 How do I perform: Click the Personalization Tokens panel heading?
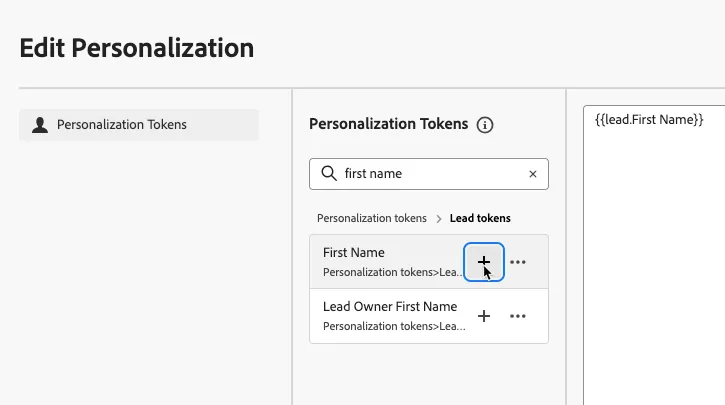(388, 124)
